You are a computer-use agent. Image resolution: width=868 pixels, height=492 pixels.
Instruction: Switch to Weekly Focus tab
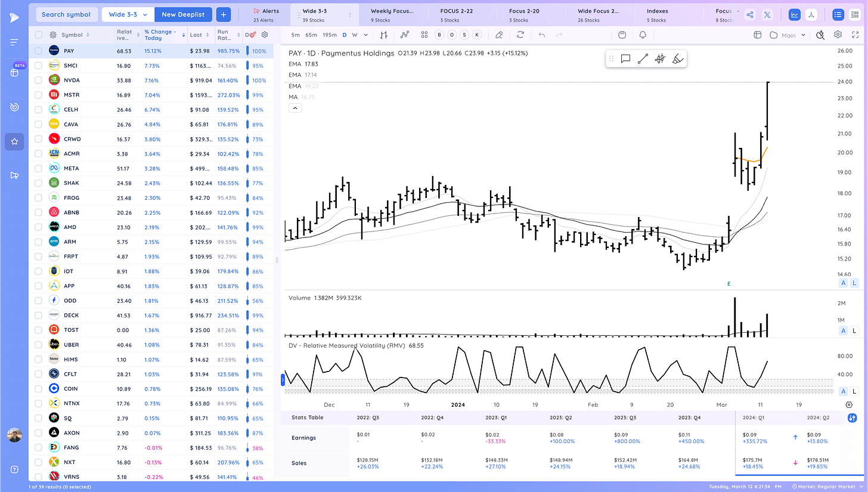[392, 15]
